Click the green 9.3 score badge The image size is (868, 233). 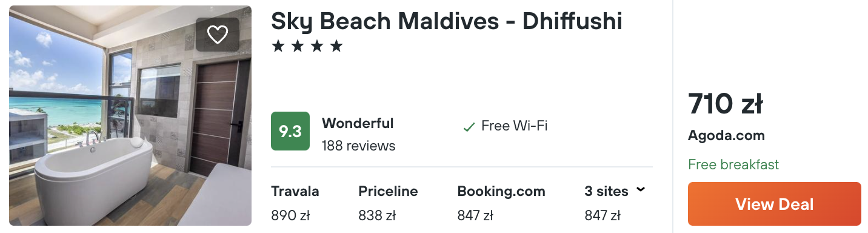(x=290, y=131)
